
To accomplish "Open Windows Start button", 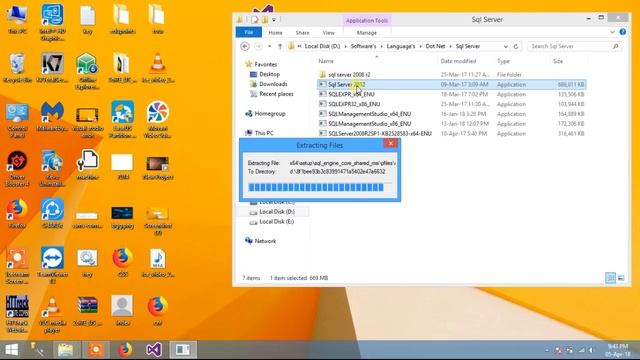I will 11,350.
